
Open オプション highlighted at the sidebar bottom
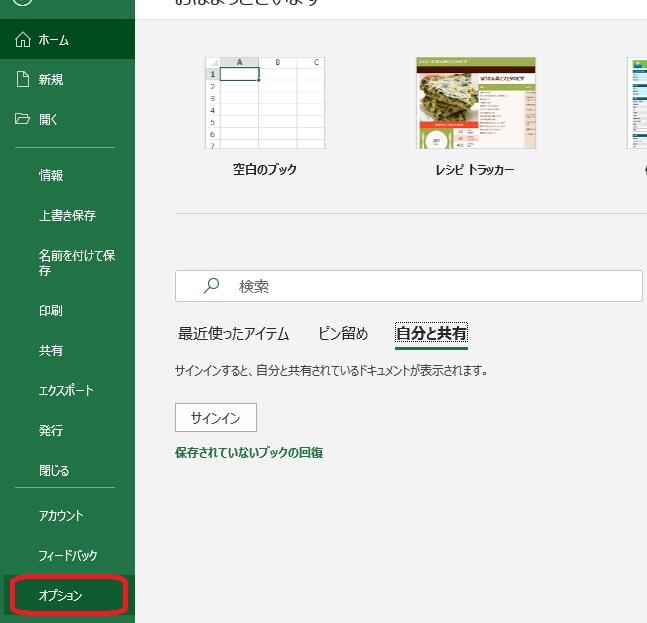click(61, 596)
